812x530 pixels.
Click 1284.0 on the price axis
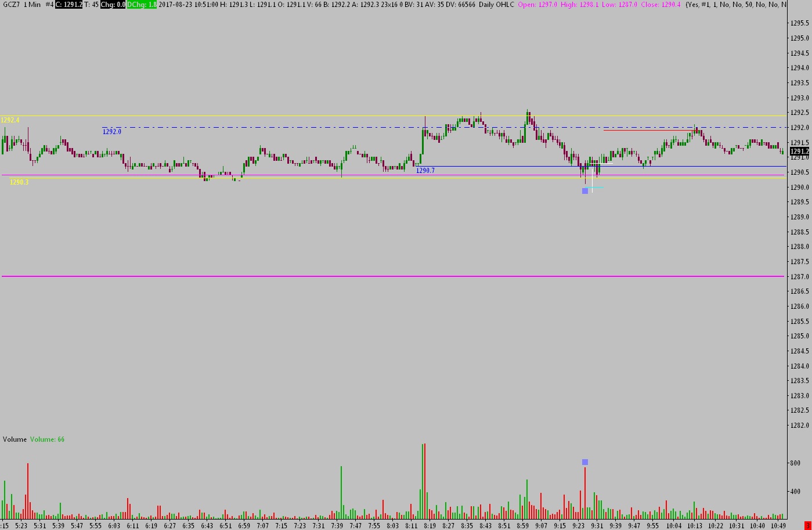(x=800, y=366)
